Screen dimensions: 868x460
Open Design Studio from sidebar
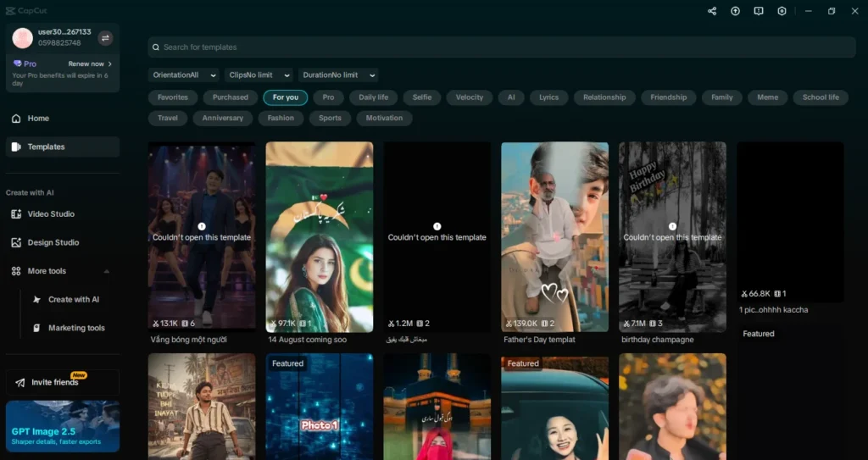coord(63,242)
